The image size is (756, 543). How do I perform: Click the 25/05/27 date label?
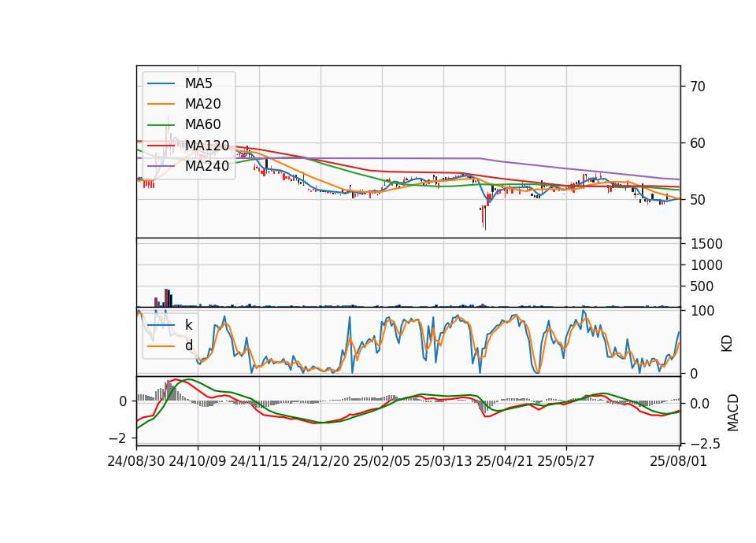[565, 461]
